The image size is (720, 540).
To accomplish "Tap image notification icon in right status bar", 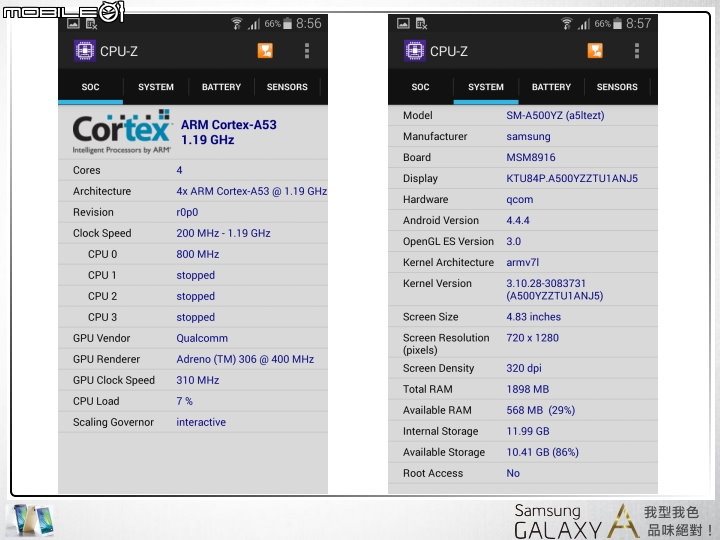I will click(x=403, y=23).
